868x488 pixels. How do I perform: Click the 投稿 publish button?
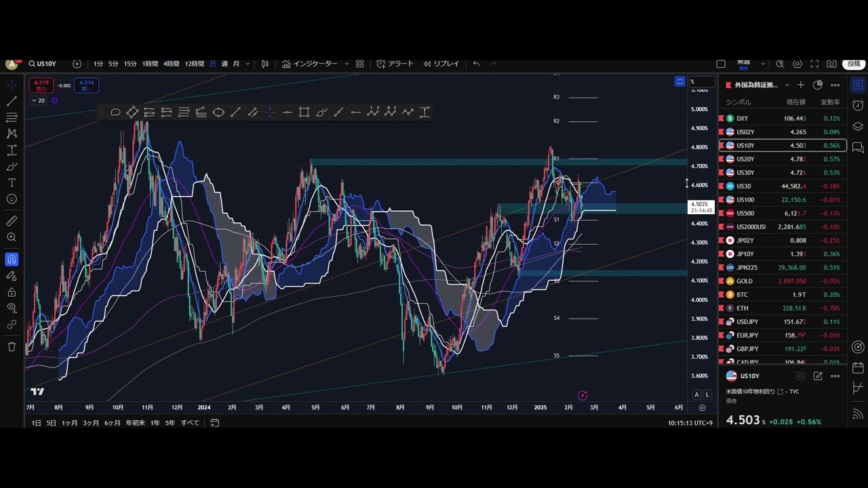tap(853, 64)
